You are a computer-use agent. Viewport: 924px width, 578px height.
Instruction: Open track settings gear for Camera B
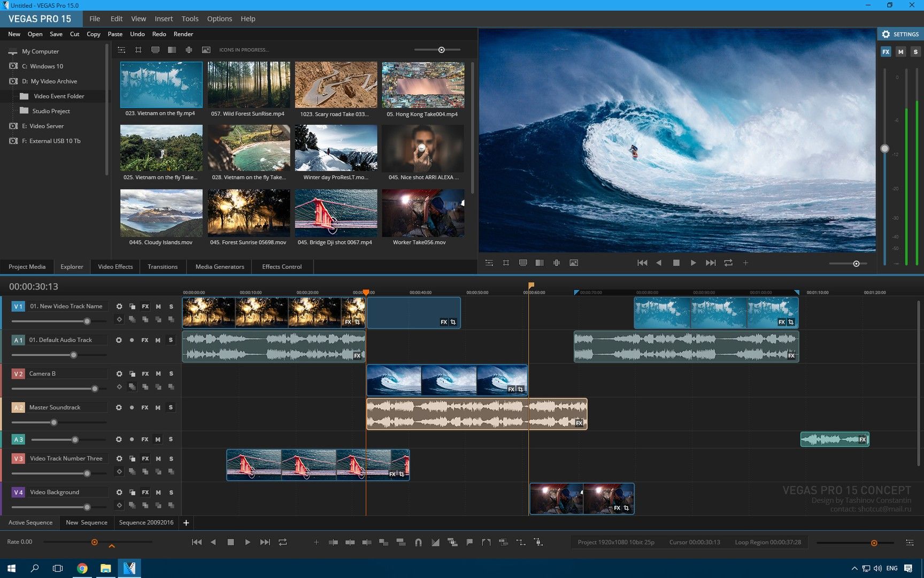119,374
